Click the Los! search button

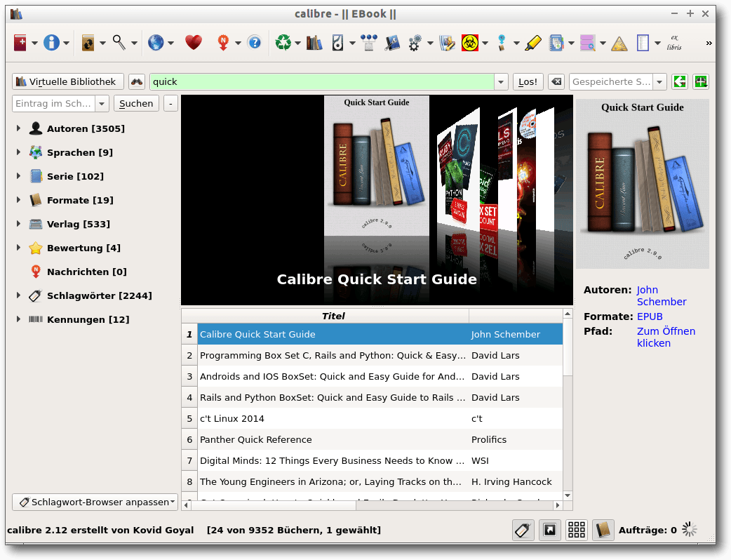pyautogui.click(x=528, y=81)
